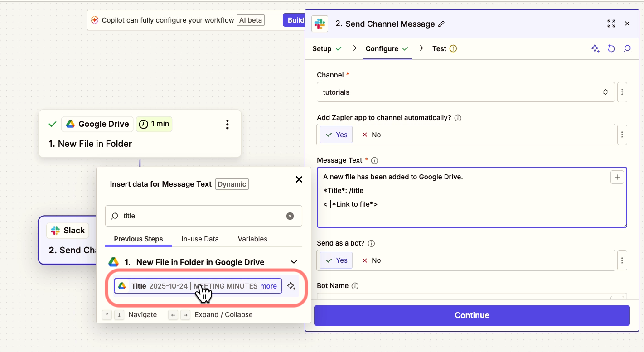Open the Configure tab
The height and width of the screenshot is (352, 644).
coord(387,48)
